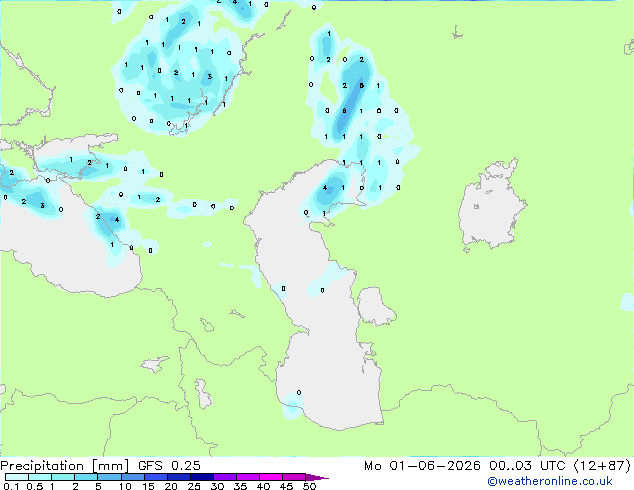Screen dimensions: 634x490
Task: Click the 45–50 mm legend color box
Action: click(x=294, y=477)
